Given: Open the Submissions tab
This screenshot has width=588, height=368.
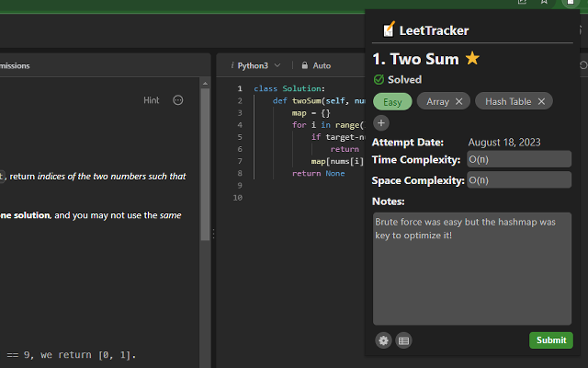Looking at the screenshot, I should click(x=15, y=65).
